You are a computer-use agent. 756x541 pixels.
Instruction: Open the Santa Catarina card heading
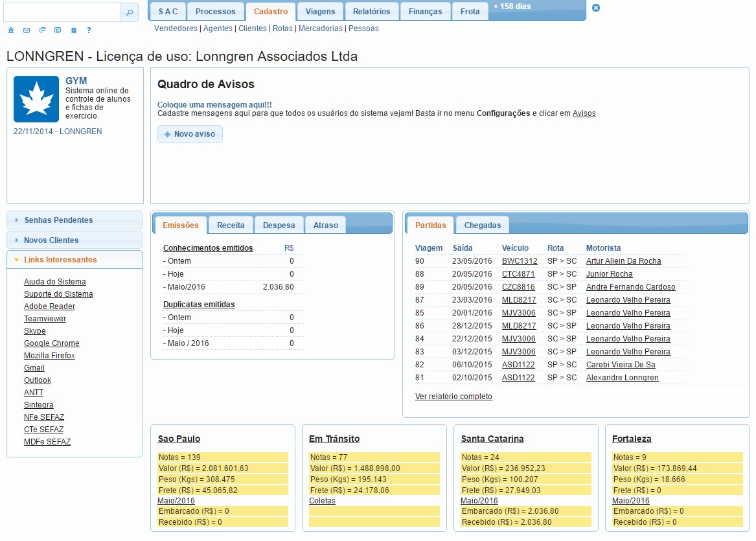click(492, 439)
